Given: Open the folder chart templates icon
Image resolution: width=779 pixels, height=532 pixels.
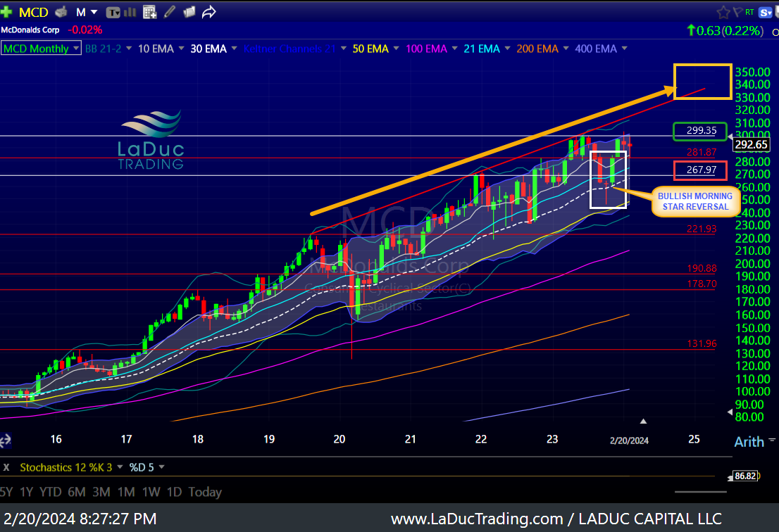Looking at the screenshot, I should (189, 12).
